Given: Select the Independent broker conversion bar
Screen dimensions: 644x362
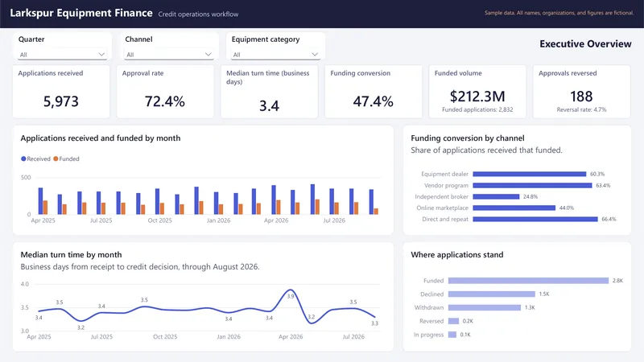Looking at the screenshot, I should (x=496, y=196).
